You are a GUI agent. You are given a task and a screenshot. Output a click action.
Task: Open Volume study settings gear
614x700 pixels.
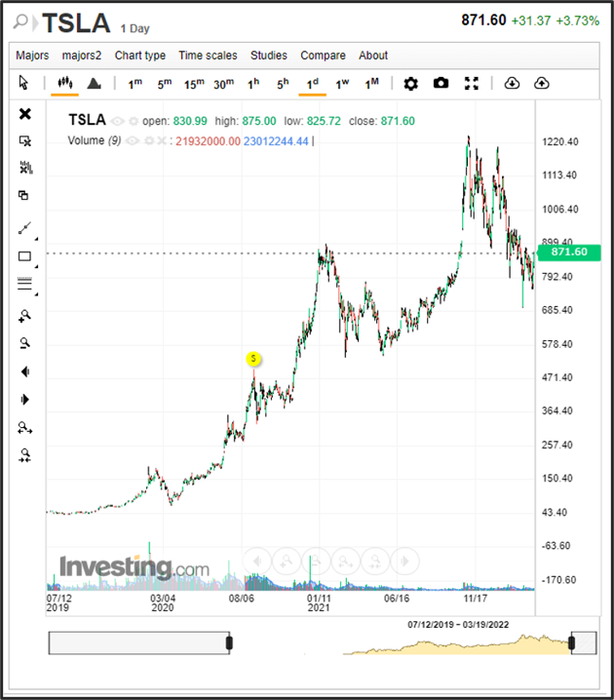coord(149,141)
